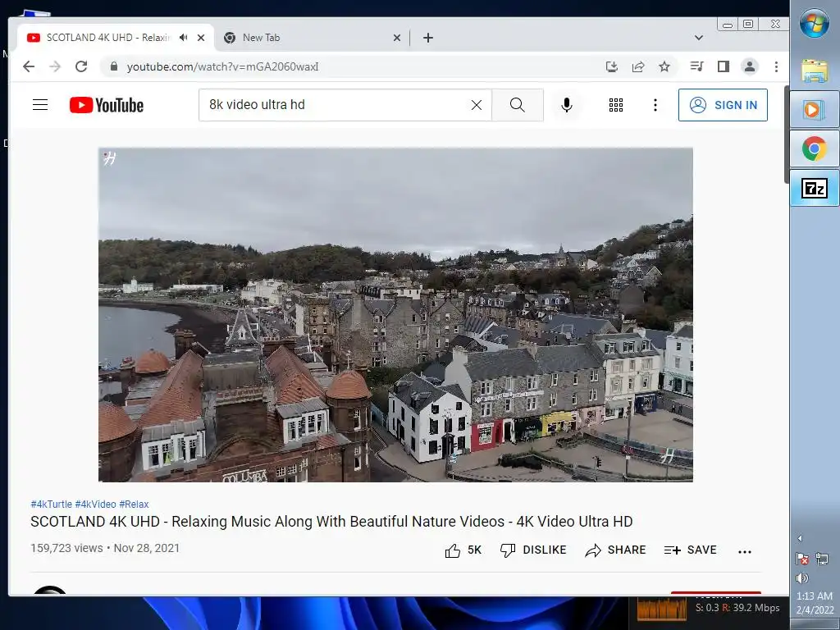840x630 pixels.
Task: Click the Chrome taskbar icon
Action: (815, 149)
